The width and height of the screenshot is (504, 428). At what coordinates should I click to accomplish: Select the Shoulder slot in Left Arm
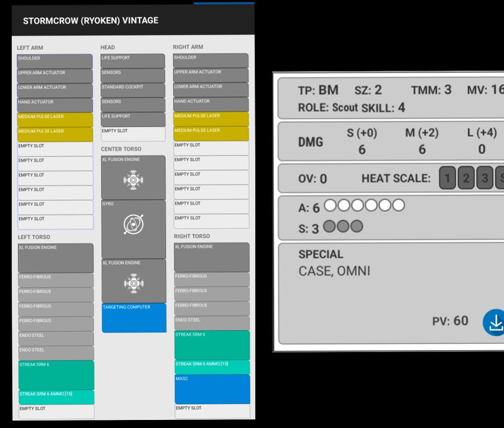pyautogui.click(x=54, y=62)
